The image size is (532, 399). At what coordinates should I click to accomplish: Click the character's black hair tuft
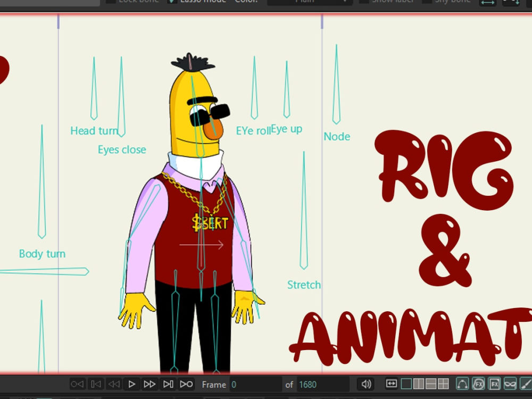click(x=193, y=62)
